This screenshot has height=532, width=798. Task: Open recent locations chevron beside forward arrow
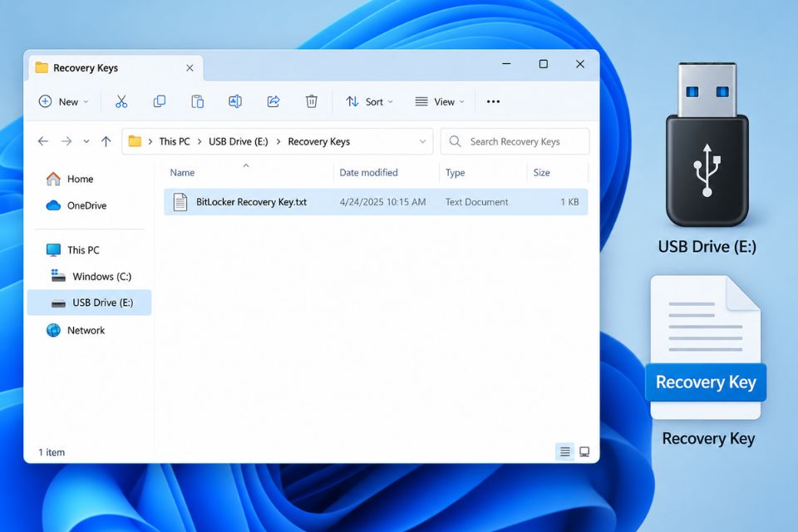(x=86, y=141)
